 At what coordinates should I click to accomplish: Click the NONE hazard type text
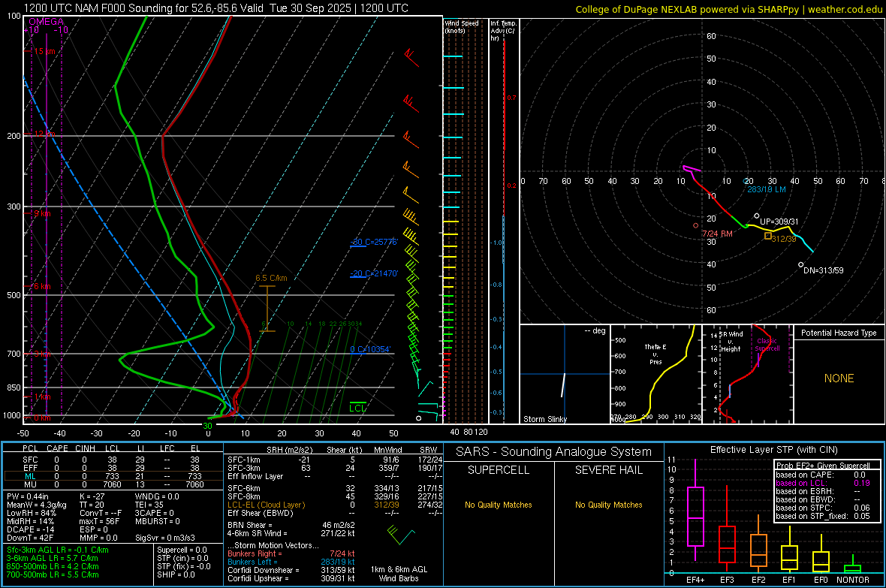click(x=839, y=378)
